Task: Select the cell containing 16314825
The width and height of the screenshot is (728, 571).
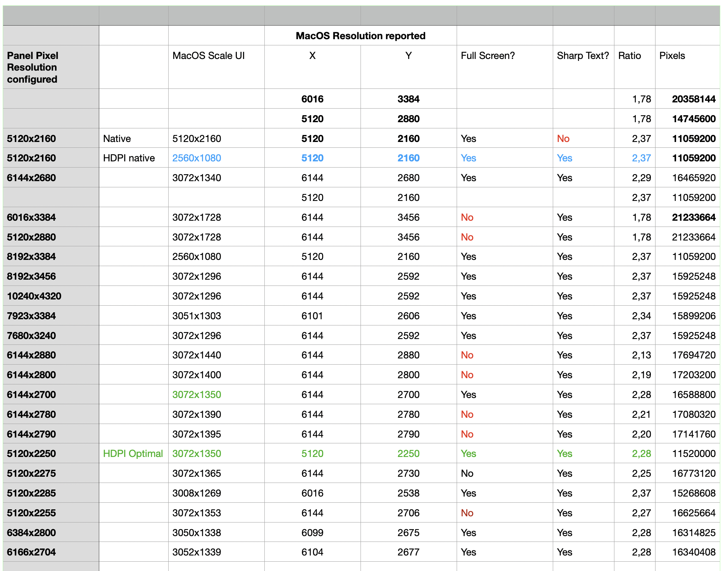Action: coord(693,533)
